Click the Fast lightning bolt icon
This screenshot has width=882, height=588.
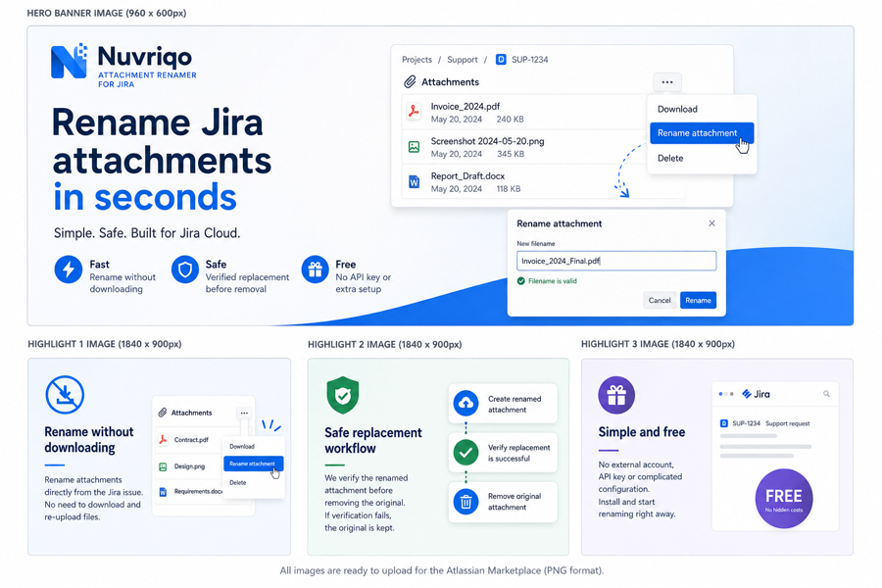click(69, 269)
